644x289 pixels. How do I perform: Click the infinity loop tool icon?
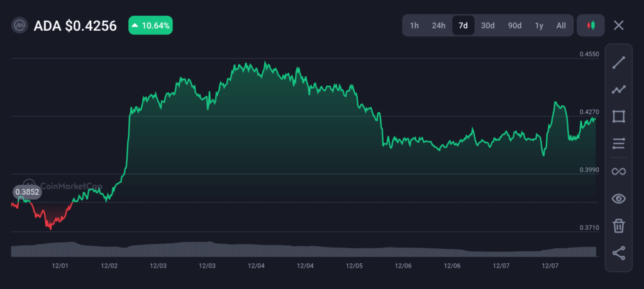pyautogui.click(x=619, y=171)
